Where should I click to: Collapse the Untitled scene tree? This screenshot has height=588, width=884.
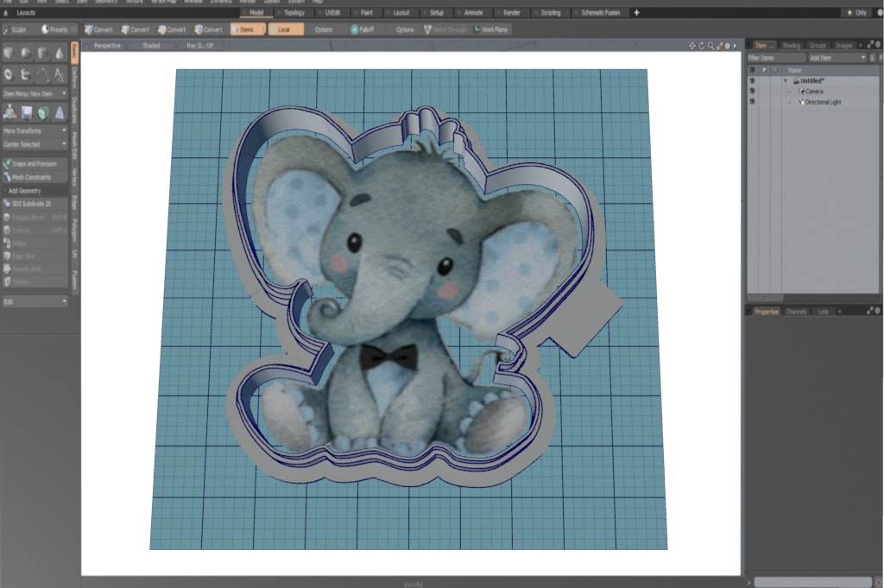[786, 80]
